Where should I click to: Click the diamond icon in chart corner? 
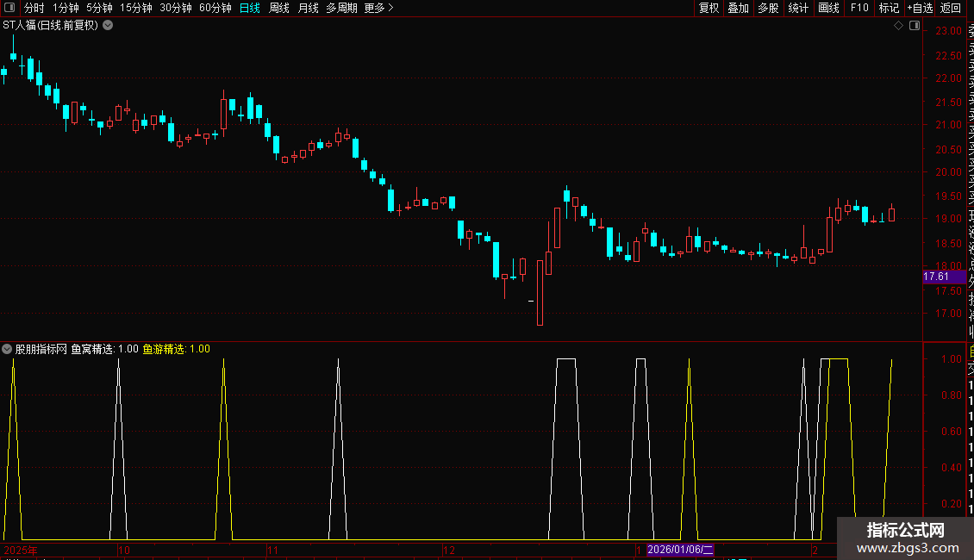point(898,26)
